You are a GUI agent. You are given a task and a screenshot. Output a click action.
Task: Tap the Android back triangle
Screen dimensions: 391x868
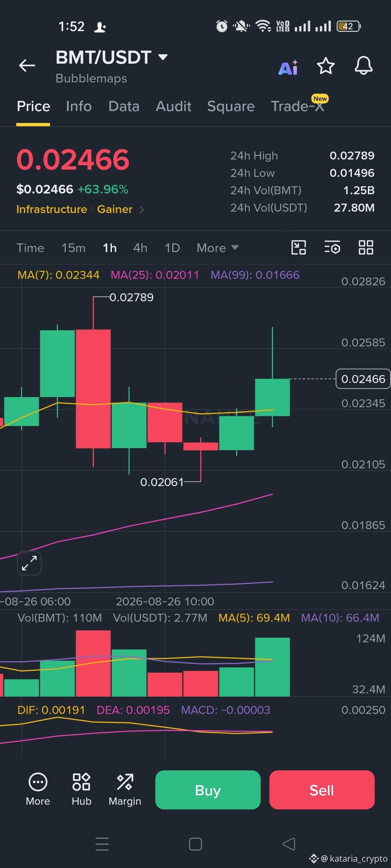[289, 844]
